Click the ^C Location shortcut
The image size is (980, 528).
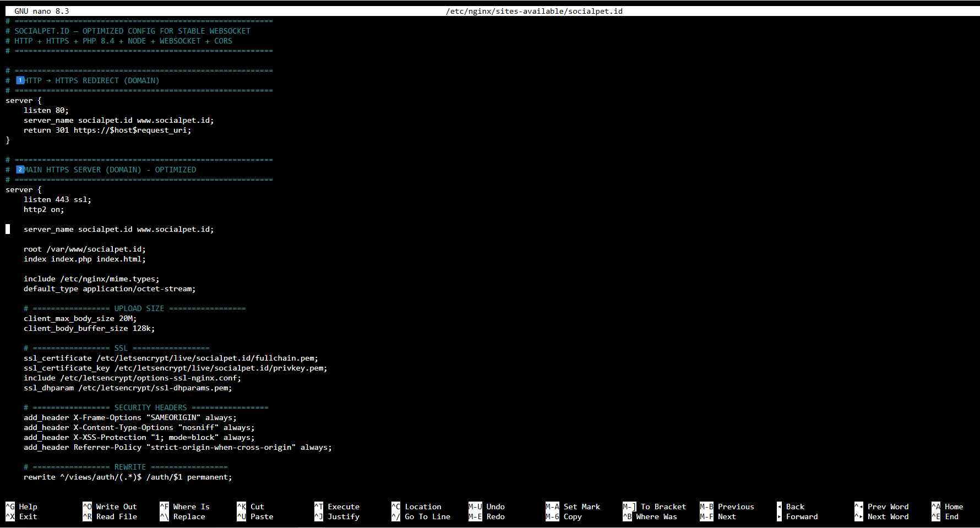point(416,507)
